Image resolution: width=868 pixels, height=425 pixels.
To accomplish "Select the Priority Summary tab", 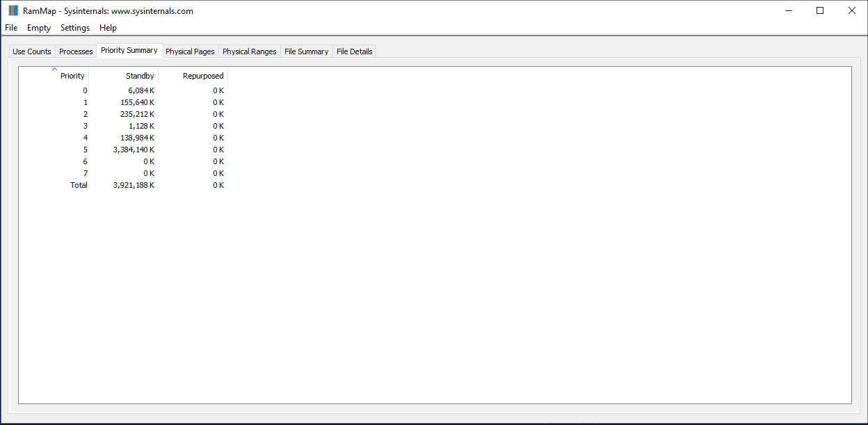I will click(x=129, y=51).
